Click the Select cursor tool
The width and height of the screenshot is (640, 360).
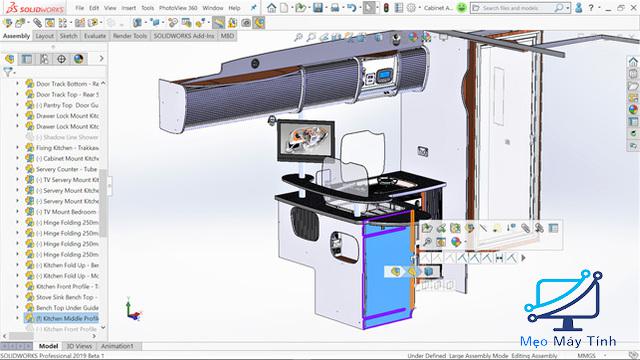click(x=369, y=8)
